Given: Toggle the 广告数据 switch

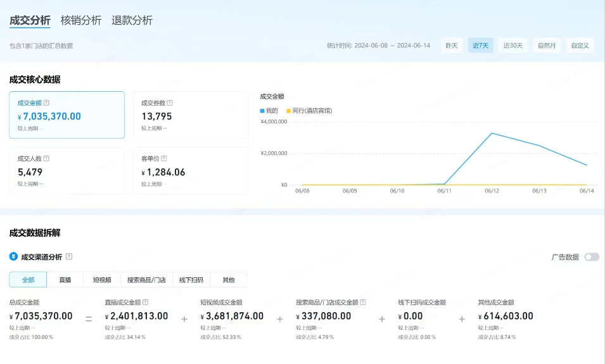Looking at the screenshot, I should [x=591, y=257].
